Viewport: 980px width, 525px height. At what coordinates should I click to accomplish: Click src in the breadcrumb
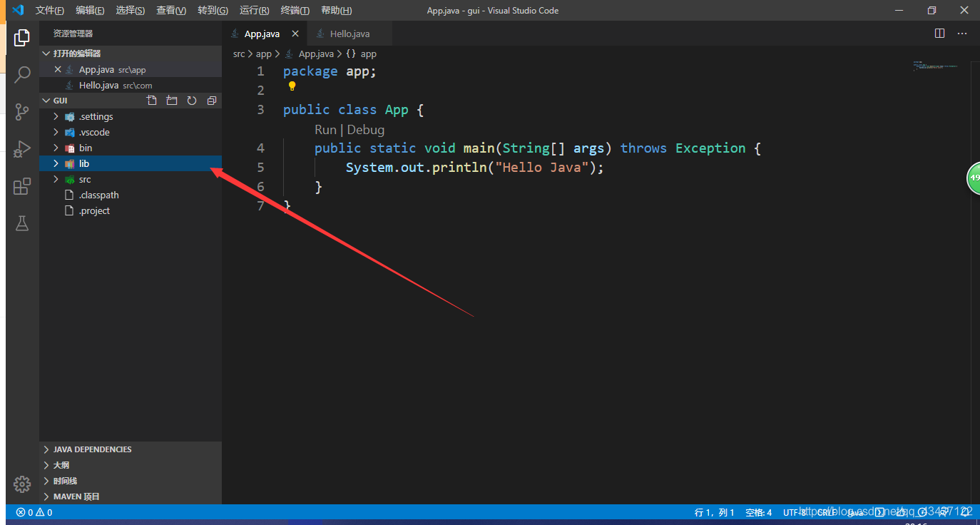pos(239,53)
